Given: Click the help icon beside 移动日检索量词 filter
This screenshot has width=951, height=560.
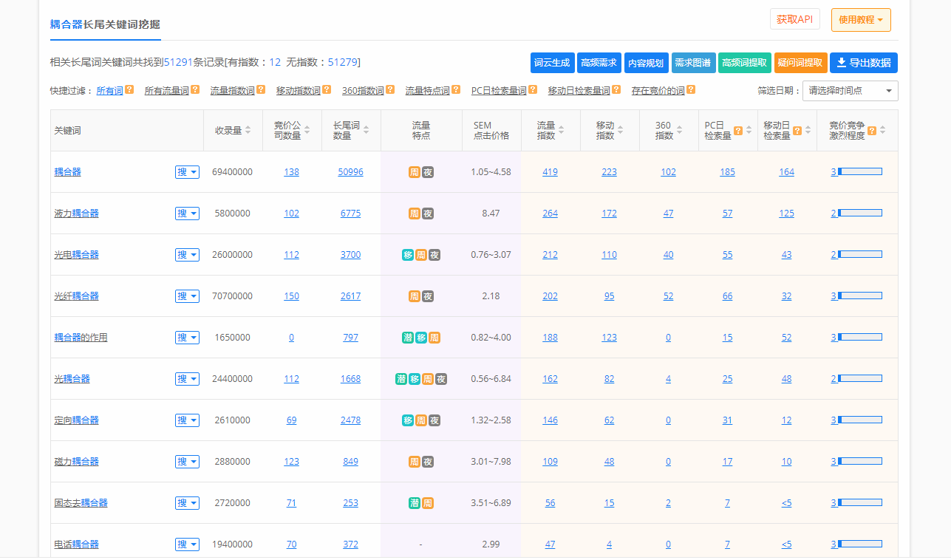Looking at the screenshot, I should pos(616,90).
